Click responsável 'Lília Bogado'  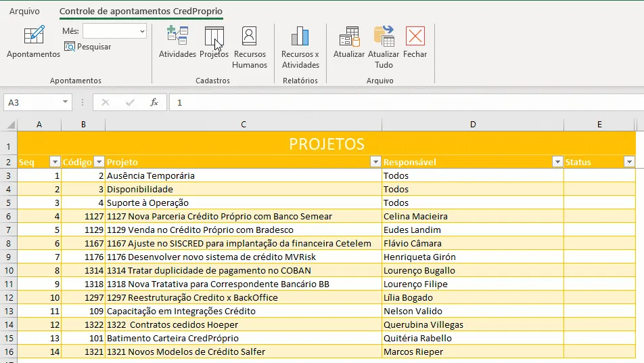click(x=473, y=298)
